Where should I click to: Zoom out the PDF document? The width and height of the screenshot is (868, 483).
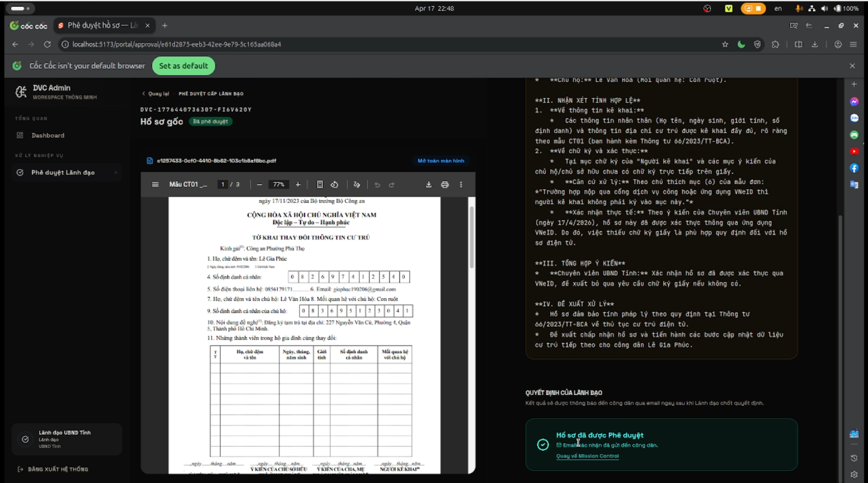[x=259, y=185]
